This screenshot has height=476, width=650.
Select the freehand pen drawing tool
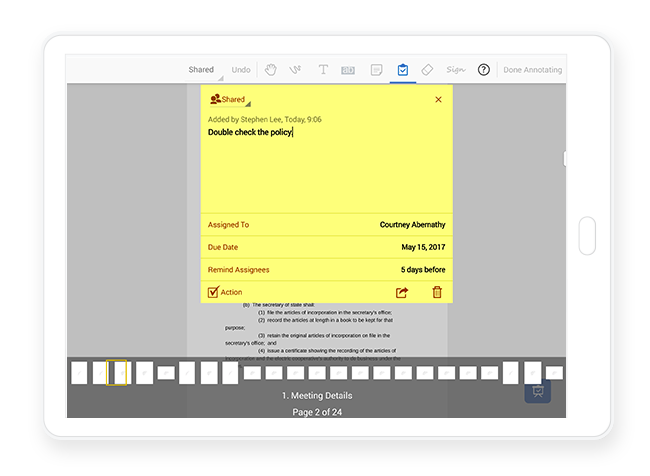coord(295,70)
